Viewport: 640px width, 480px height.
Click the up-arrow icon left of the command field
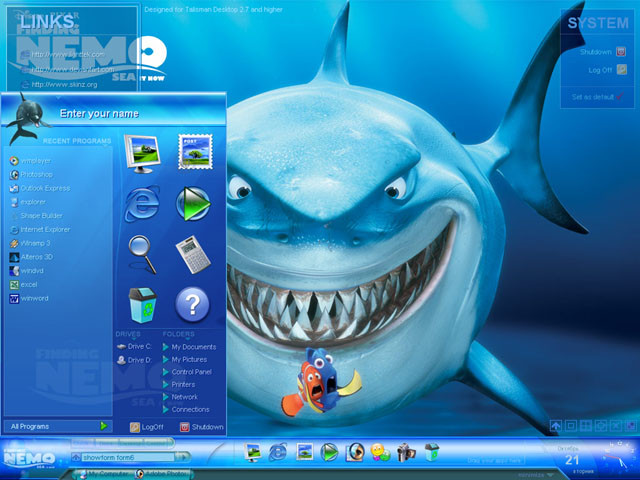click(x=76, y=457)
